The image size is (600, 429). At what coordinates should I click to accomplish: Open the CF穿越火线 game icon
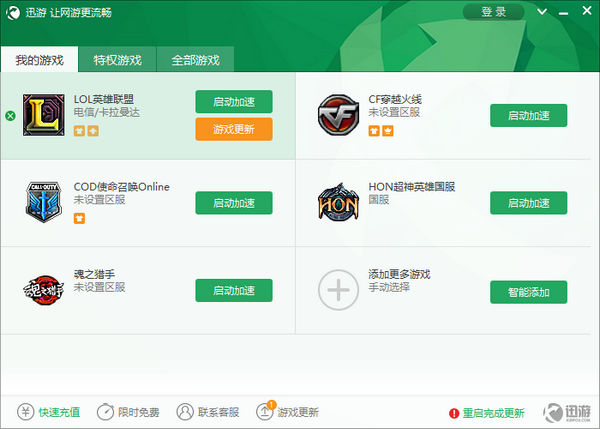coord(338,115)
